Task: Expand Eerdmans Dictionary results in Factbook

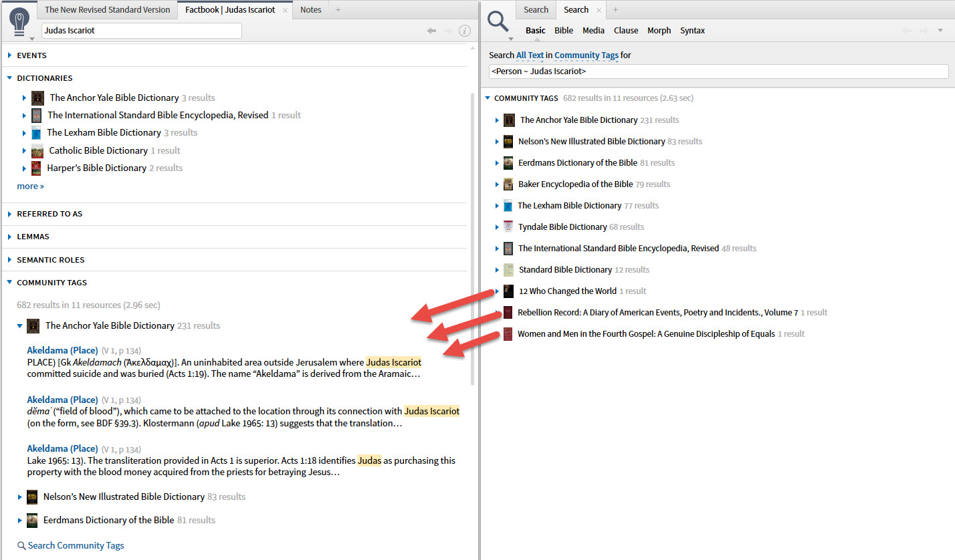Action: pos(20,520)
